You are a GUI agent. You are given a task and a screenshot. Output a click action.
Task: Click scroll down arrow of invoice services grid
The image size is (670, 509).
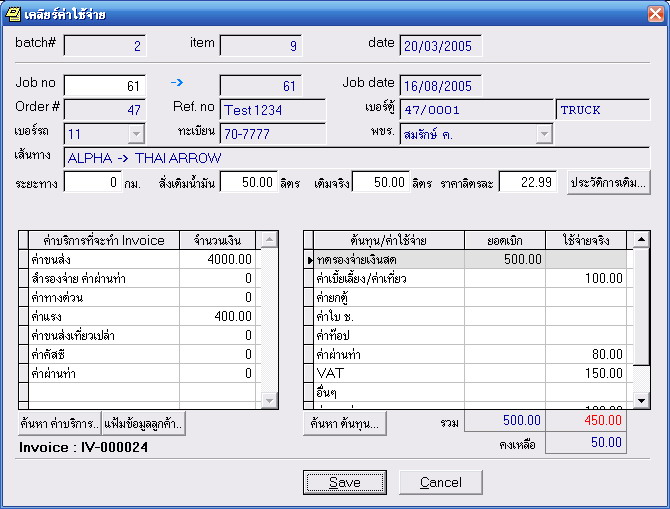(269, 400)
